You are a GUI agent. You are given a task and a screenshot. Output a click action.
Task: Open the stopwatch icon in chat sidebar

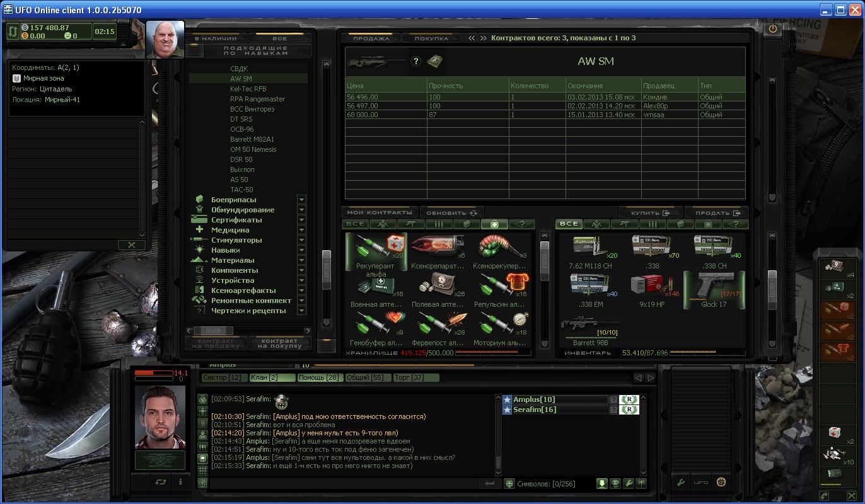tap(202, 399)
